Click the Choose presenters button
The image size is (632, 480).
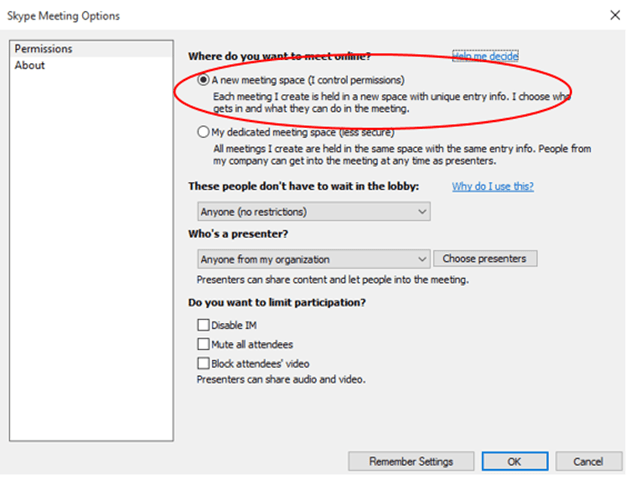(485, 258)
